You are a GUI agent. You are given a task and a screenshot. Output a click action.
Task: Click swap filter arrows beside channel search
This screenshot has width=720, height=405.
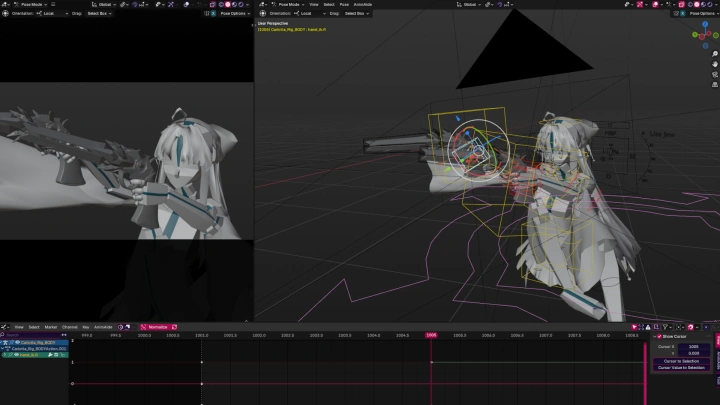tap(64, 335)
